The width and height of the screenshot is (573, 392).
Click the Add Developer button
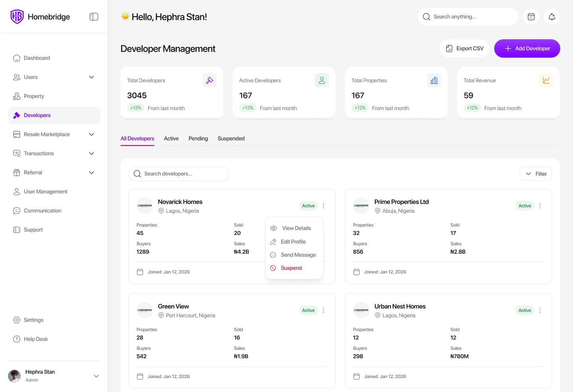click(527, 49)
